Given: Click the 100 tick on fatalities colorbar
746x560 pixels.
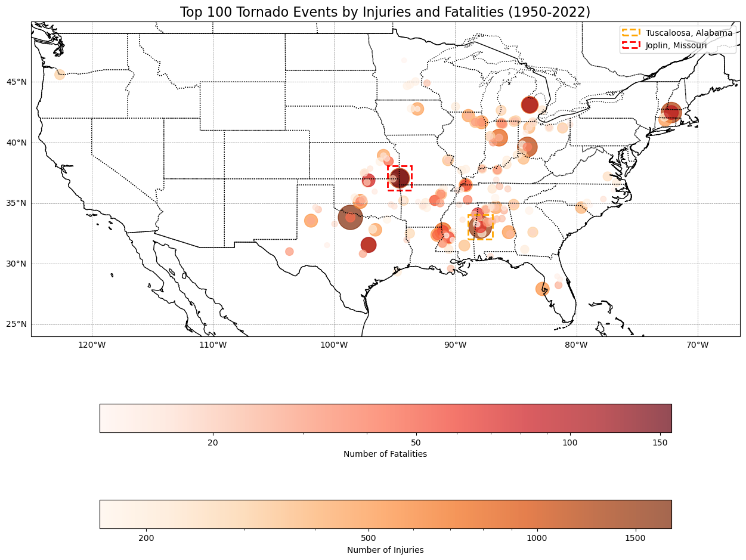Looking at the screenshot, I should [x=570, y=443].
